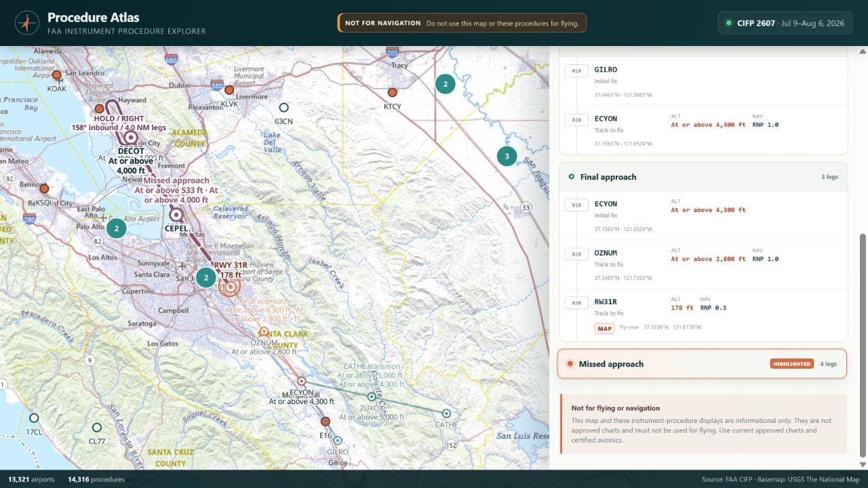Click the 'Missed approach' label on map

click(x=176, y=181)
